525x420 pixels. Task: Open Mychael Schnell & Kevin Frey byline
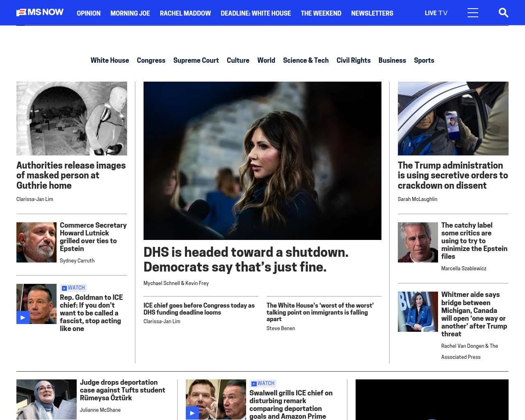176,283
